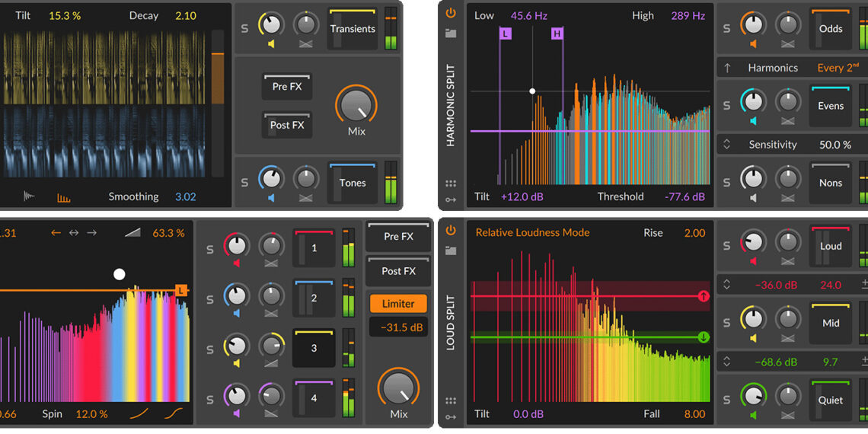Viewport: 868px width, 434px height.
Task: Select the orange spectrum bars display icon
Action: click(x=65, y=198)
